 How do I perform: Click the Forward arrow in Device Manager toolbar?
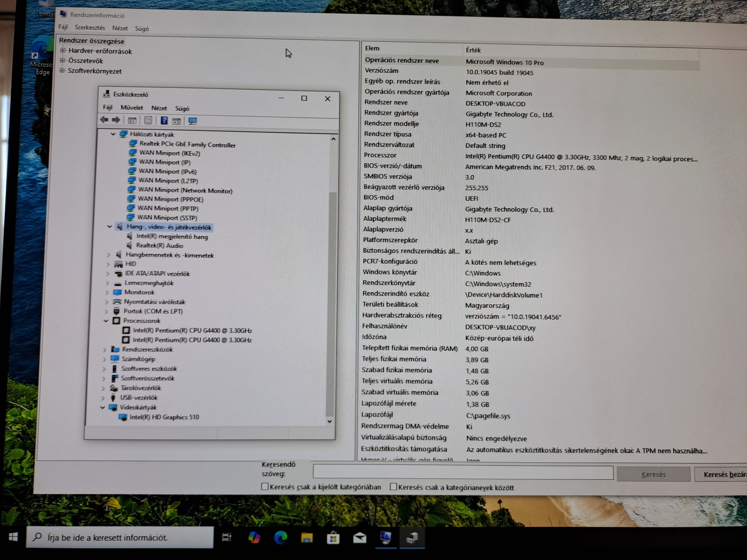[x=116, y=120]
